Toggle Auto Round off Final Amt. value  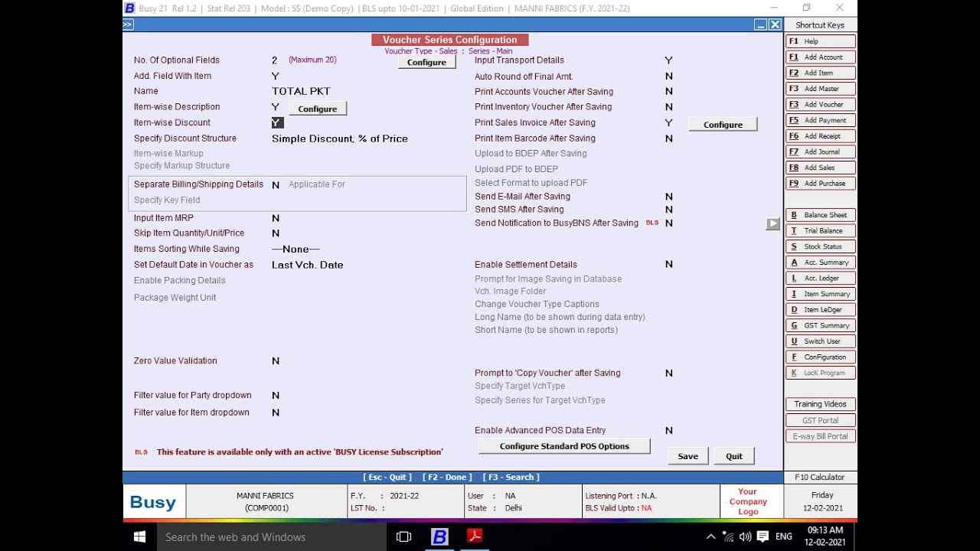pos(669,77)
